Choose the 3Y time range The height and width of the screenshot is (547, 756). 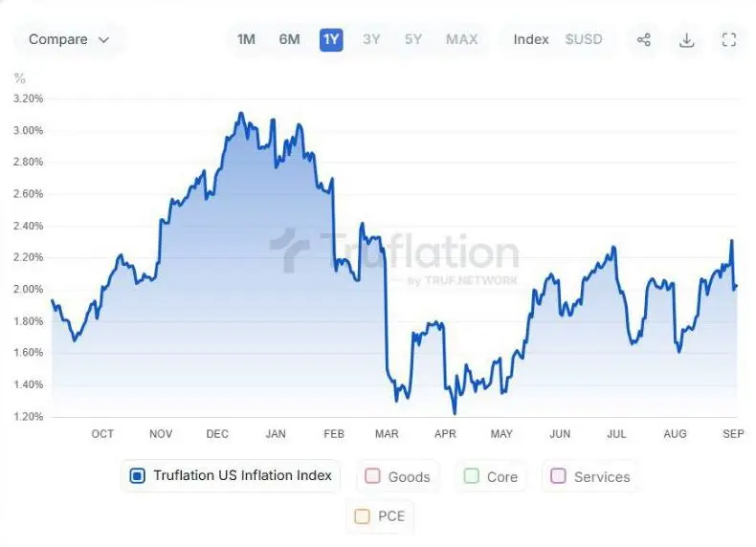coord(371,39)
